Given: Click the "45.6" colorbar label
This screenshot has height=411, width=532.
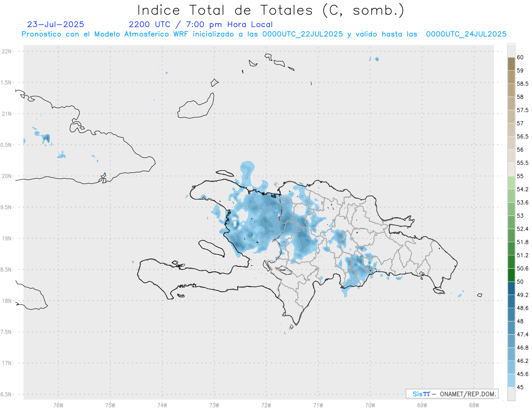Looking at the screenshot, I should (523, 374).
